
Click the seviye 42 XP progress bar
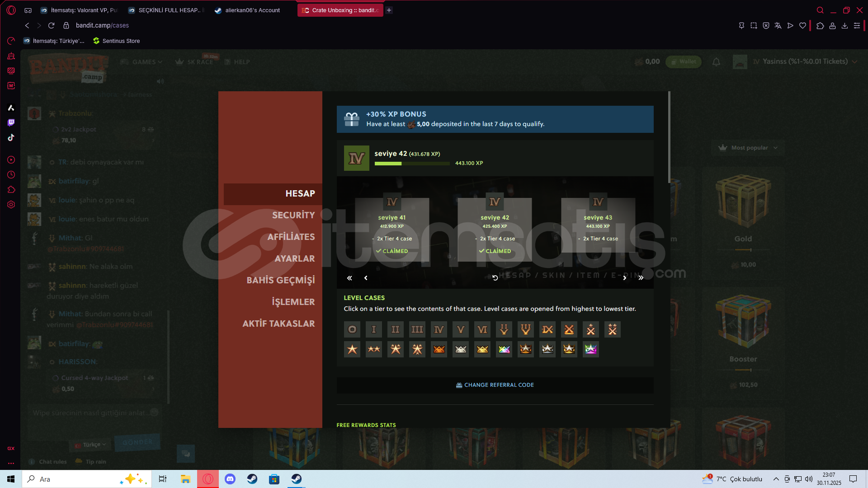coord(412,164)
